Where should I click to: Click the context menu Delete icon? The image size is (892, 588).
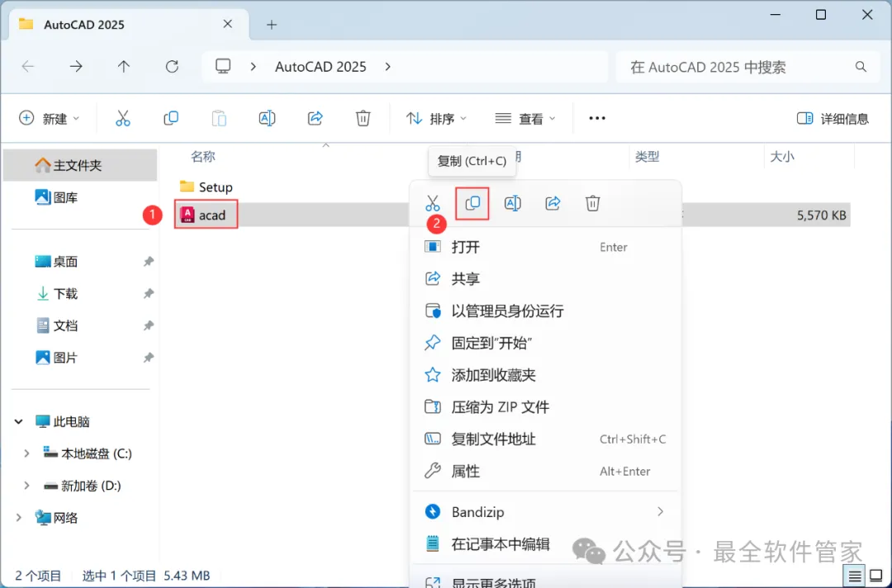click(x=593, y=203)
